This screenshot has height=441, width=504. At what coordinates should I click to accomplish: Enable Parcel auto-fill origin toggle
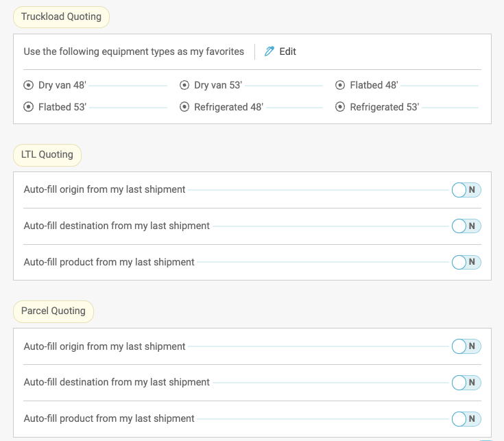[x=466, y=346]
